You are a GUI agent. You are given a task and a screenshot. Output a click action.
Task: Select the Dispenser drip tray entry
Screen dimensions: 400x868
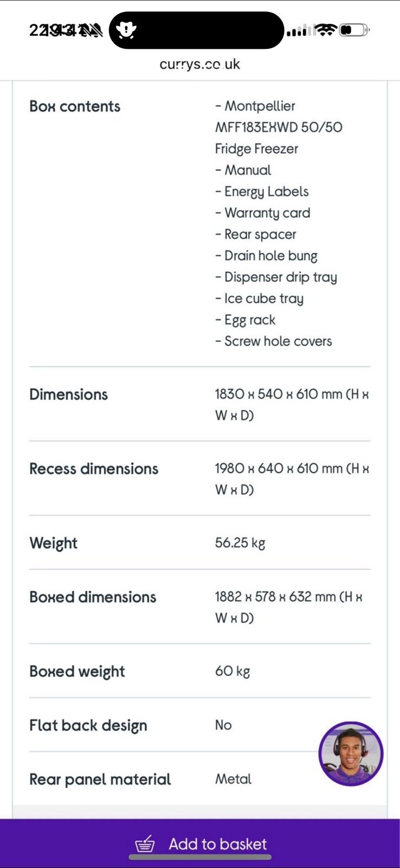[276, 277]
